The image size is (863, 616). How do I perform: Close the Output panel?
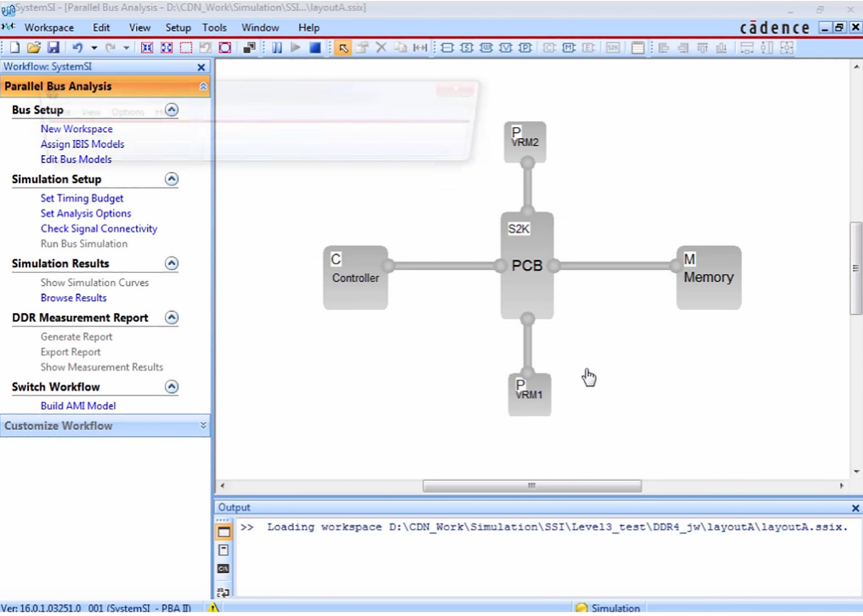(856, 507)
